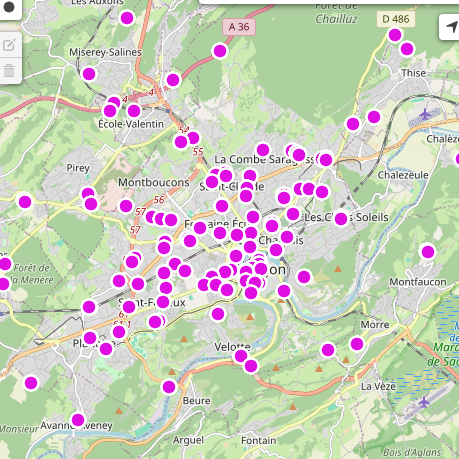Select the magenta marker beside the A 36 shield
The image size is (459, 459).
pos(220,51)
